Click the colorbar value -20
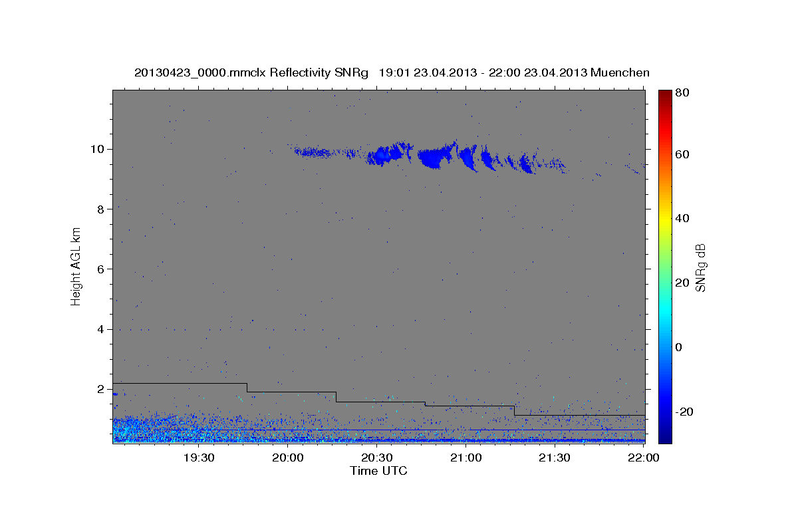Image resolution: width=798 pixels, height=532 pixels. pos(684,412)
